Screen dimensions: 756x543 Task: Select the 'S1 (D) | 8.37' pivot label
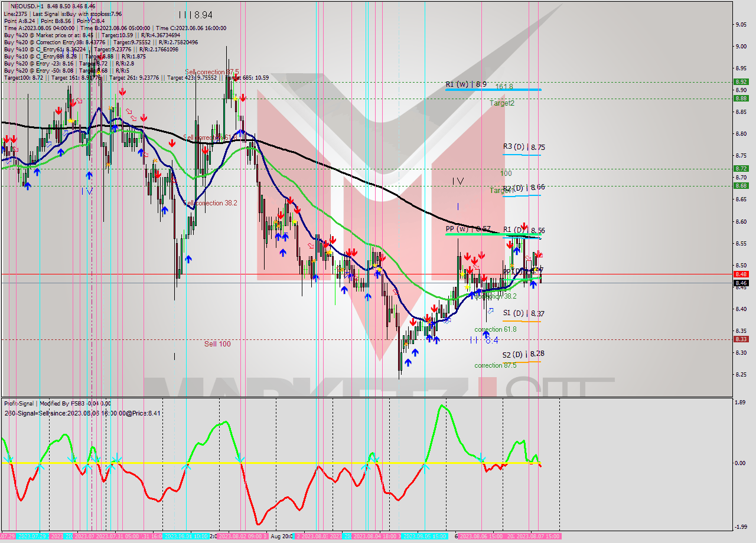pos(523,313)
